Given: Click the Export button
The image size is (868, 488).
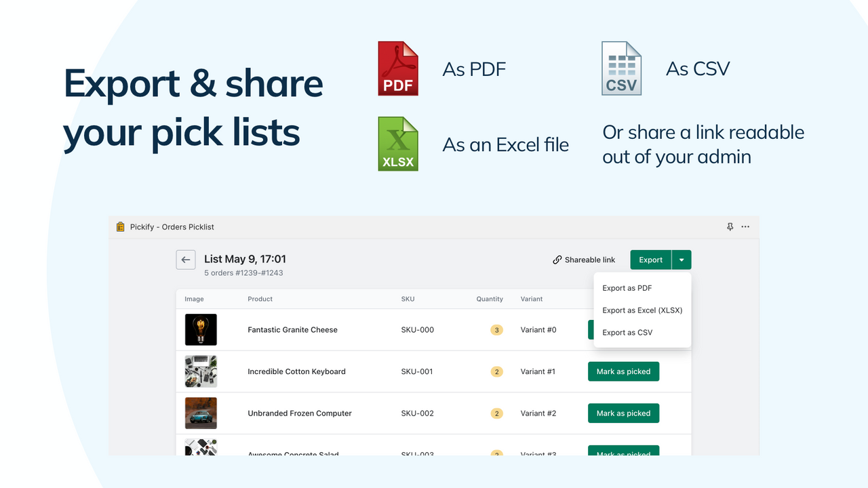Looking at the screenshot, I should click(650, 260).
